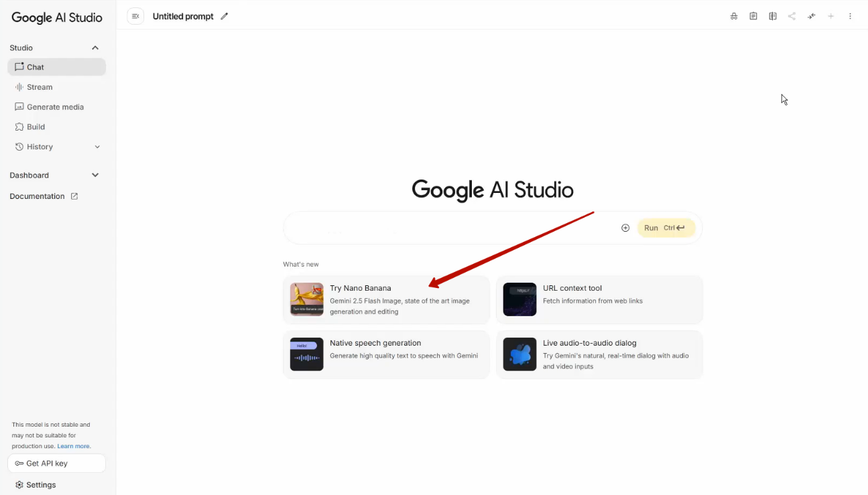
Task: Open Build in the sidebar
Action: pos(36,127)
